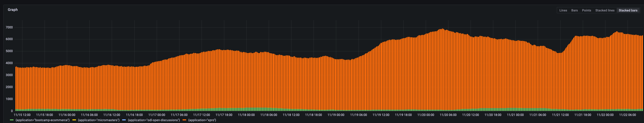Click the 2000 y-axis label

coord(9,87)
